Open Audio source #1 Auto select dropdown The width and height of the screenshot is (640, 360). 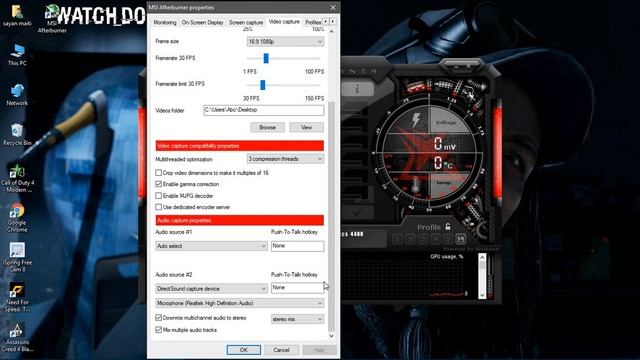click(211, 246)
